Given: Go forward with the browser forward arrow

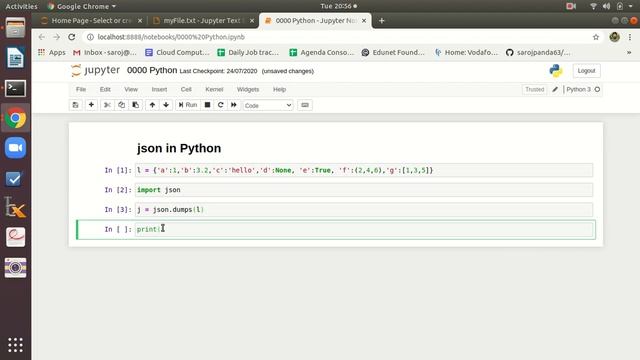Looking at the screenshot, I should [56, 37].
